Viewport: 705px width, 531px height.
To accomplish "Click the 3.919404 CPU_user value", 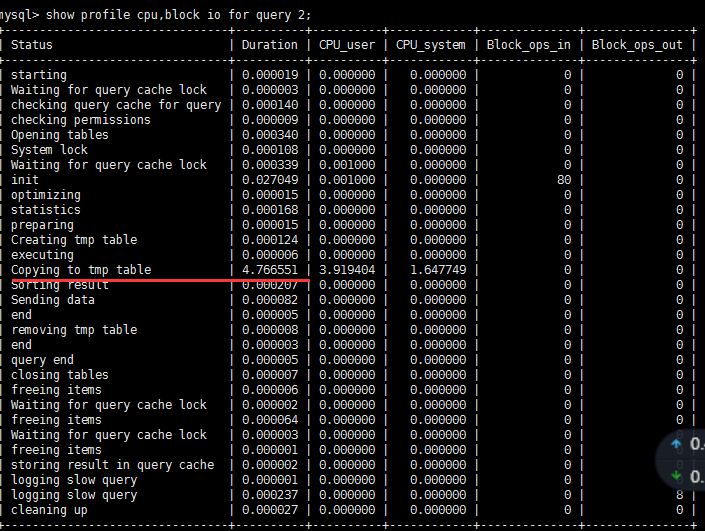I will 347,270.
